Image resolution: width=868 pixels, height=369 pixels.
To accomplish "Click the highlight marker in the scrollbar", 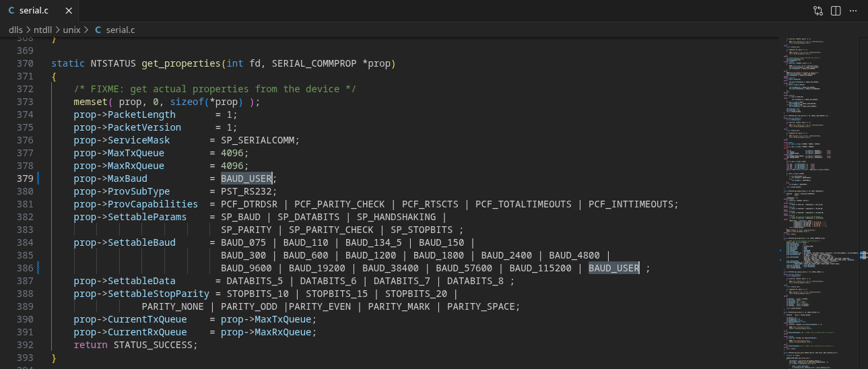I will 863,255.
